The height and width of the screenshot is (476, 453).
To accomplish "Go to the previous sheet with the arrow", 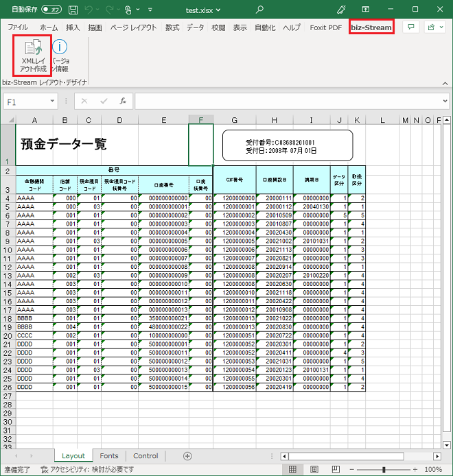I will (16, 456).
